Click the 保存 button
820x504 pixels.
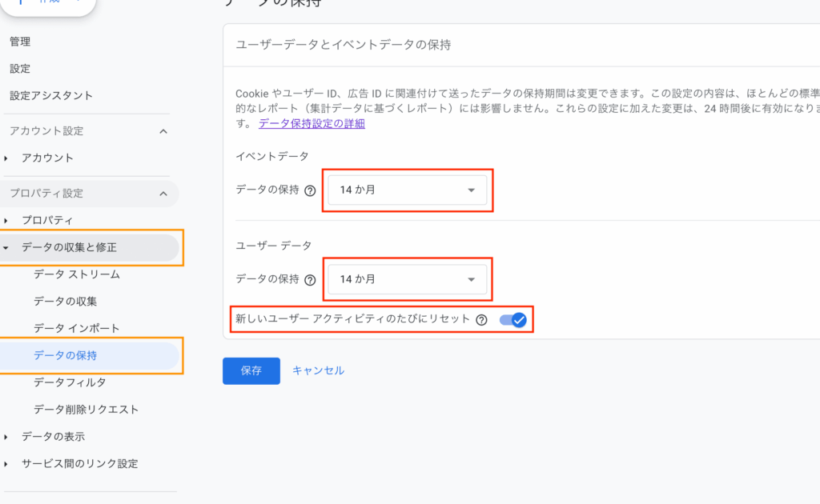[251, 371]
